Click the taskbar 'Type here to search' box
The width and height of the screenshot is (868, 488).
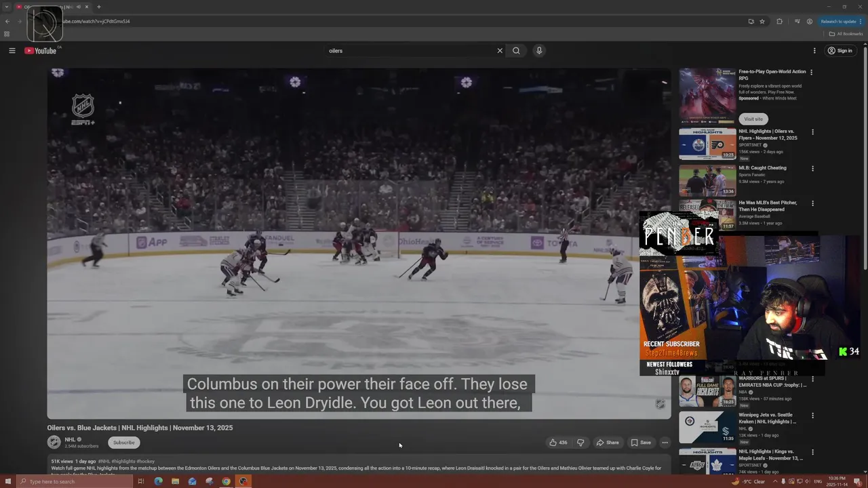pos(75,481)
